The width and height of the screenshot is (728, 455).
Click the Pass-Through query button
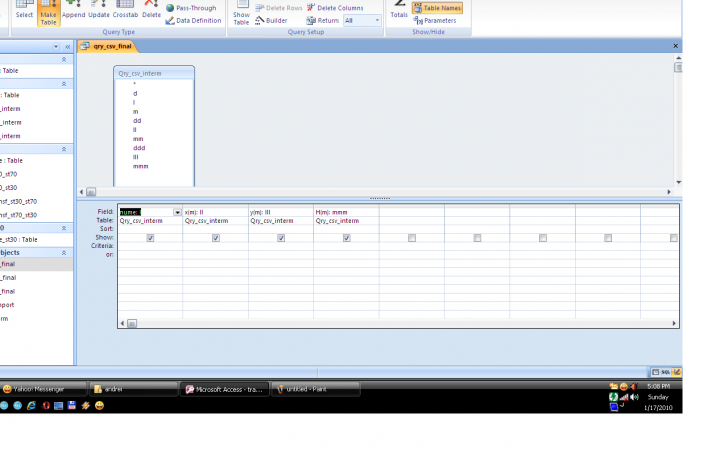click(191, 8)
